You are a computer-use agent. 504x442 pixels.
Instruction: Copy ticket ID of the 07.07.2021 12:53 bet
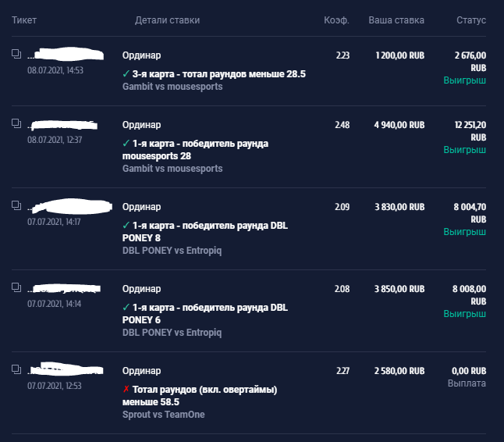[16, 369]
